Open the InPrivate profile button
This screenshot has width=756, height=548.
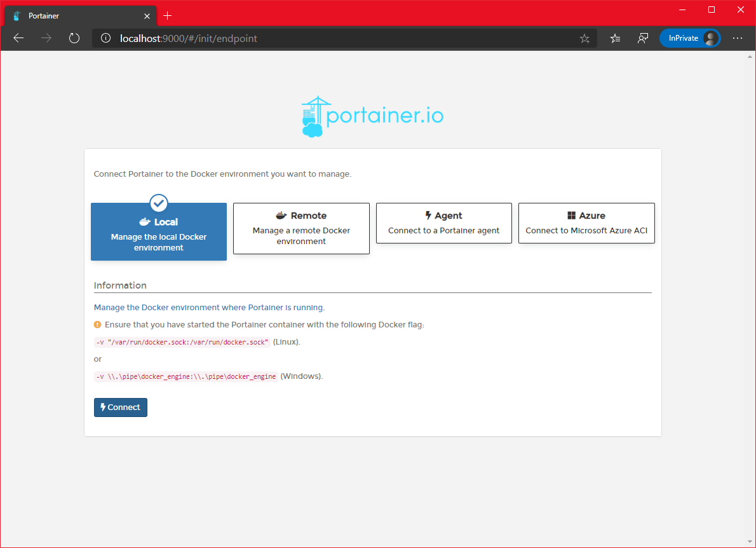tap(690, 38)
